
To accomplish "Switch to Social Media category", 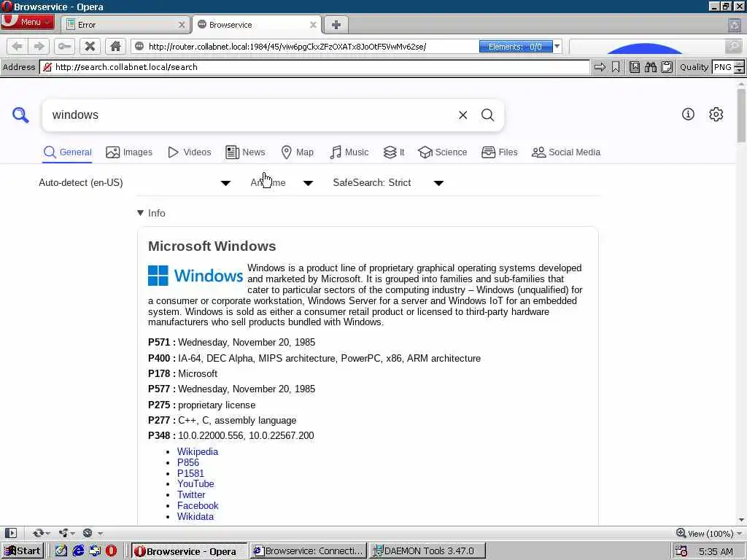I will 566,152.
